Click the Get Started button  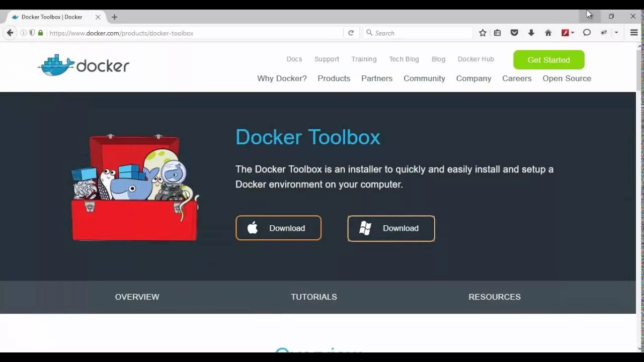pyautogui.click(x=548, y=60)
